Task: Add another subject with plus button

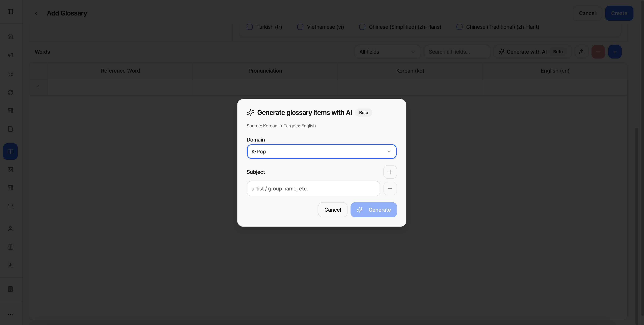Action: click(390, 172)
